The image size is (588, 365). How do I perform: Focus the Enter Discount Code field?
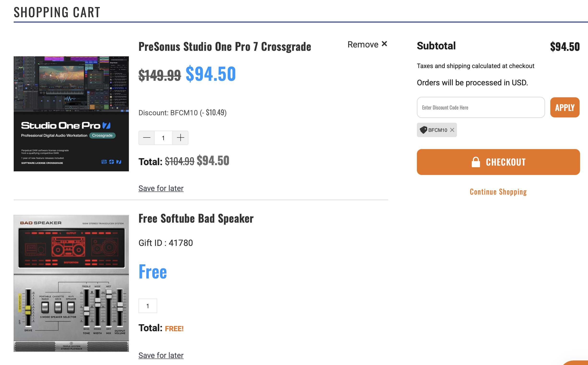point(480,108)
